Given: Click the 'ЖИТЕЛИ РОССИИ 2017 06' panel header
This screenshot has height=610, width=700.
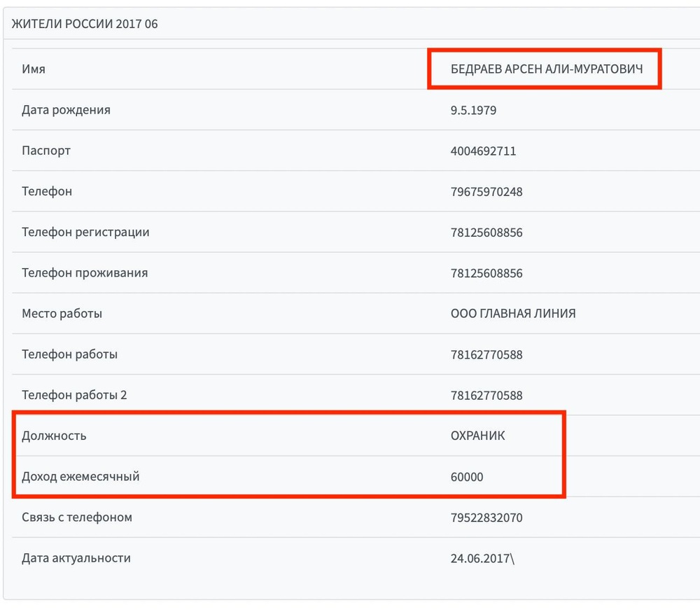Looking at the screenshot, I should pos(85,24).
